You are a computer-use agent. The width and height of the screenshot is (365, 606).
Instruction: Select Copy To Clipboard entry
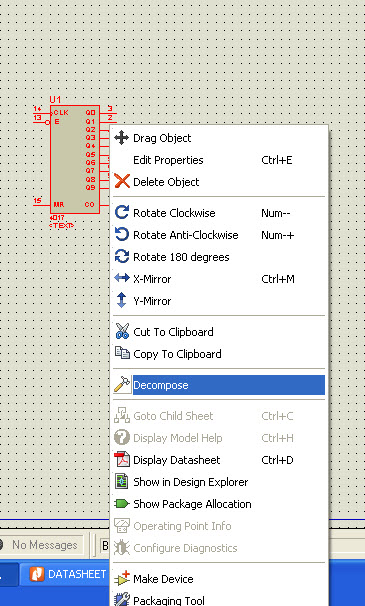(219, 354)
